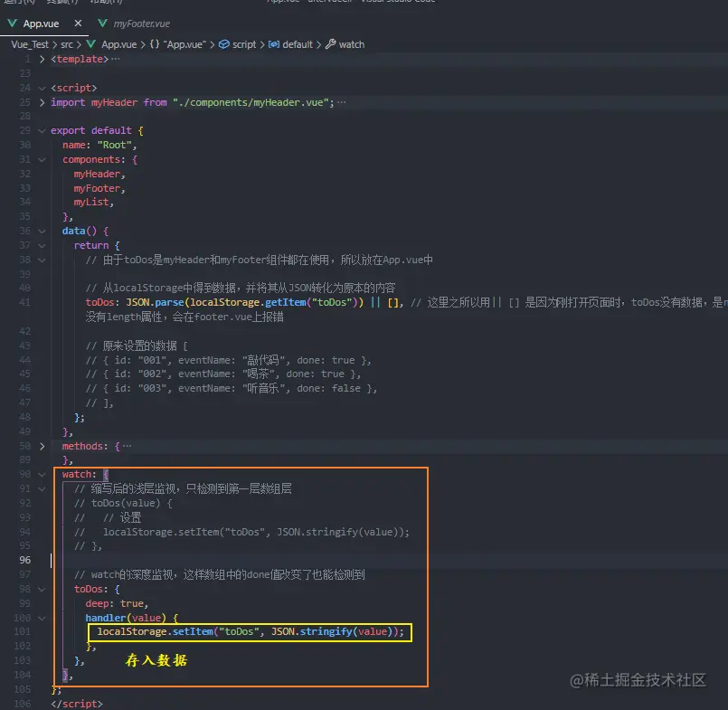
Task: Click commented setItem on line 94
Action: [256, 532]
